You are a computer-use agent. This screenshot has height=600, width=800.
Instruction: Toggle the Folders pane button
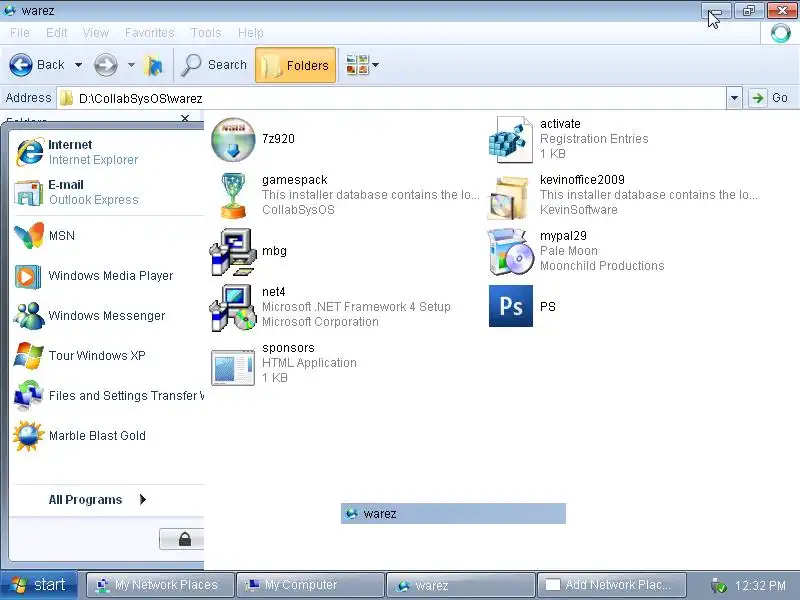click(295, 65)
